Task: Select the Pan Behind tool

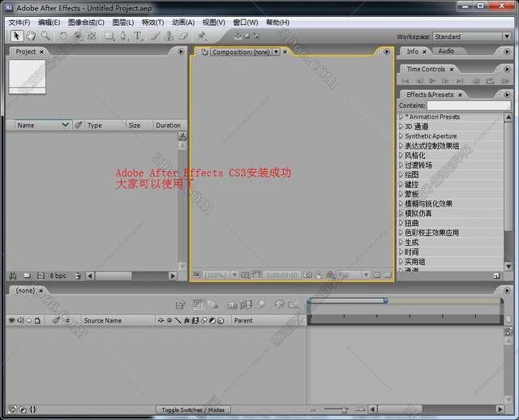Action: 92,36
